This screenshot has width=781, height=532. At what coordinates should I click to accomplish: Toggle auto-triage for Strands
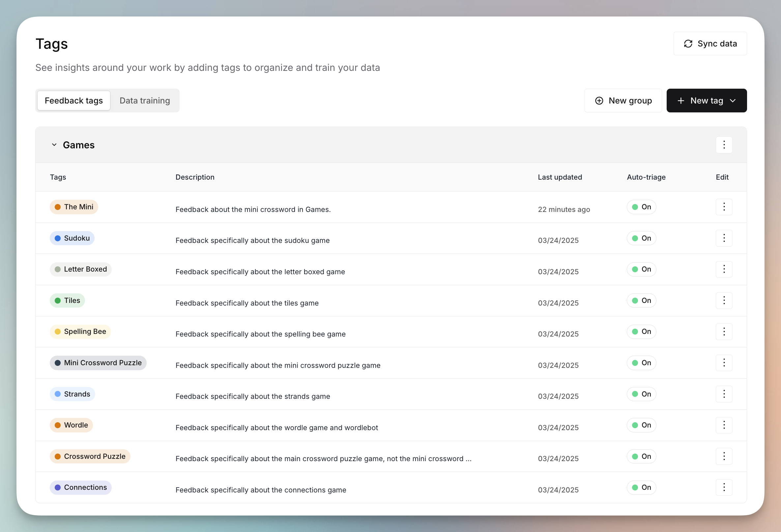[641, 394]
